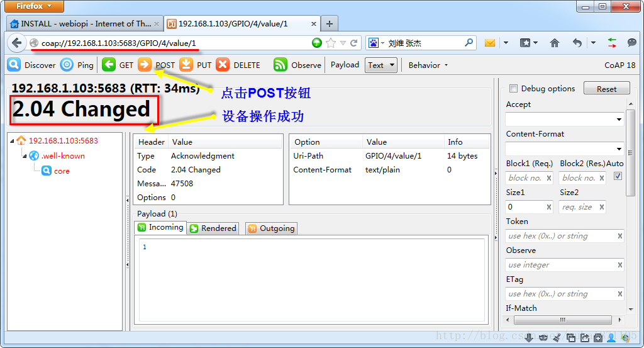Open the Payload Text dropdown
Screen dimensions: 644x348
380,65
